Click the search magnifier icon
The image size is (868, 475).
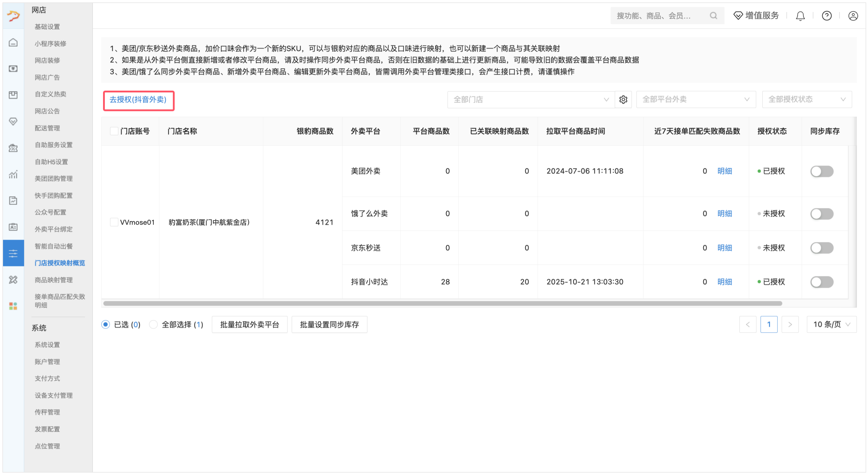[713, 16]
